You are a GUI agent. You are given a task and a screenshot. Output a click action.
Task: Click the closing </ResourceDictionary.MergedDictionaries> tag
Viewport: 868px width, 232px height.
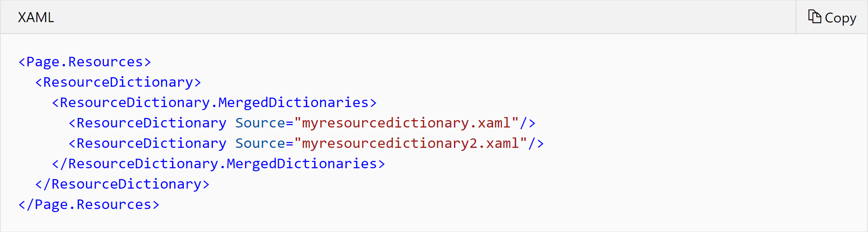pyautogui.click(x=219, y=164)
